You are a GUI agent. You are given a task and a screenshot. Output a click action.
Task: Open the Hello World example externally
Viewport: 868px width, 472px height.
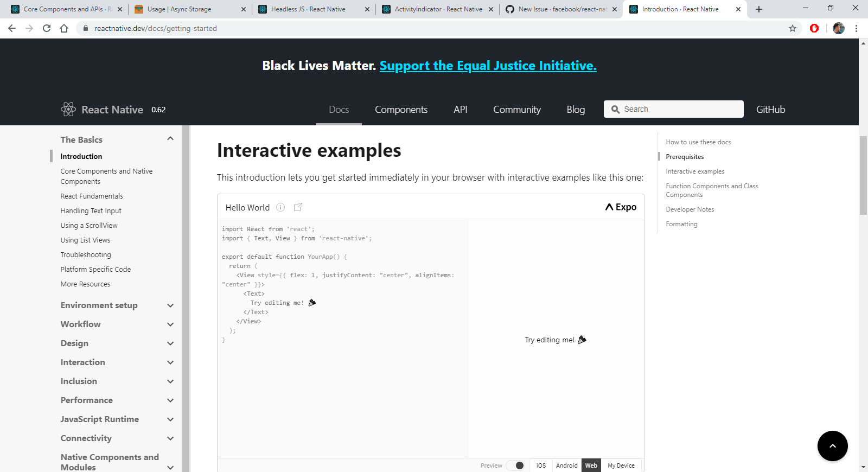pyautogui.click(x=298, y=207)
